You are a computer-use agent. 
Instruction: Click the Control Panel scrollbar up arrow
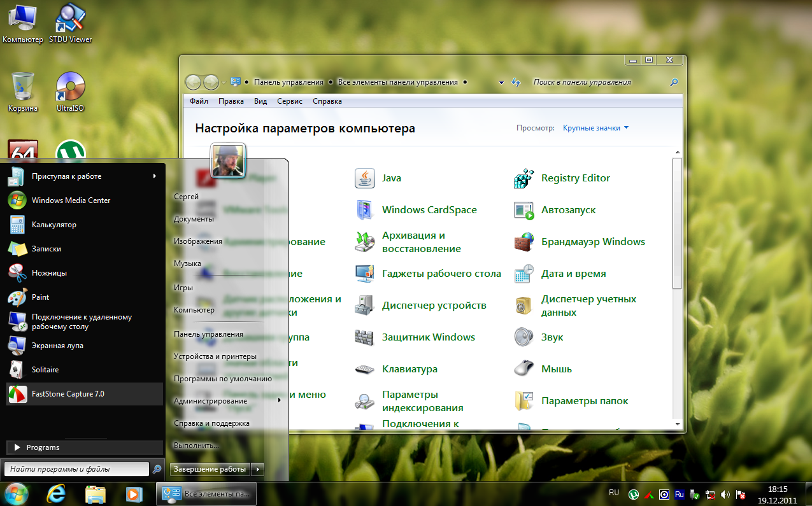tap(677, 151)
